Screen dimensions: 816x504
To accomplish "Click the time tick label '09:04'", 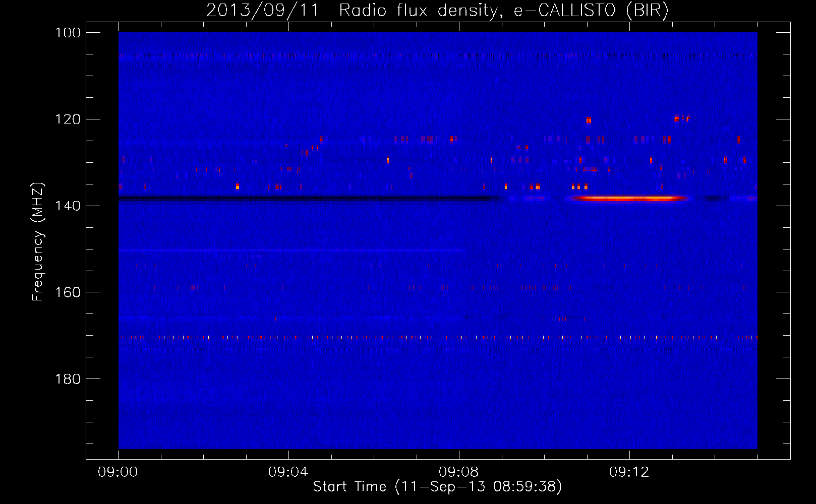I will pyautogui.click(x=288, y=472).
